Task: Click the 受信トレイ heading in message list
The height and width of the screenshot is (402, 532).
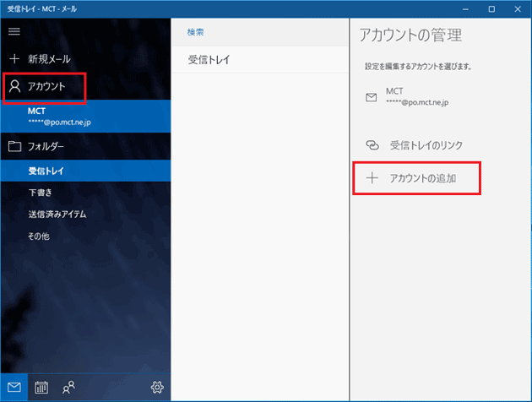Action: (209, 60)
